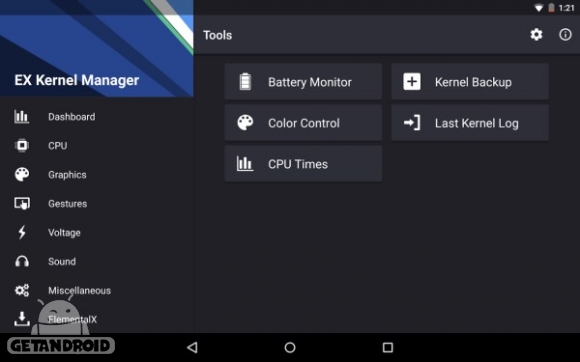Viewport: 580px width, 362px height.
Task: Open the Miscellaneous section
Action: point(97,290)
